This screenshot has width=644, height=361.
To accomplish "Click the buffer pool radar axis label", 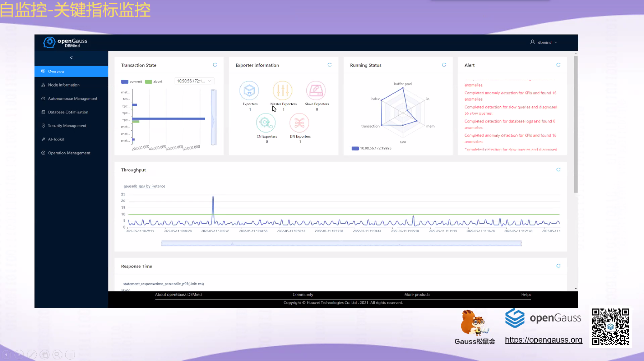I will click(403, 84).
